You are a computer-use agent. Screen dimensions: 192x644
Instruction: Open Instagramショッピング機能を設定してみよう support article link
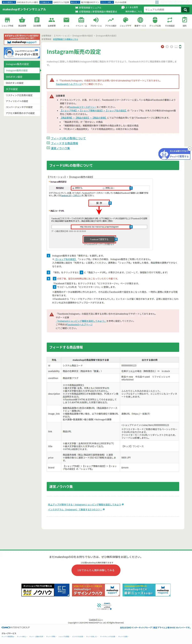coord(81,321)
